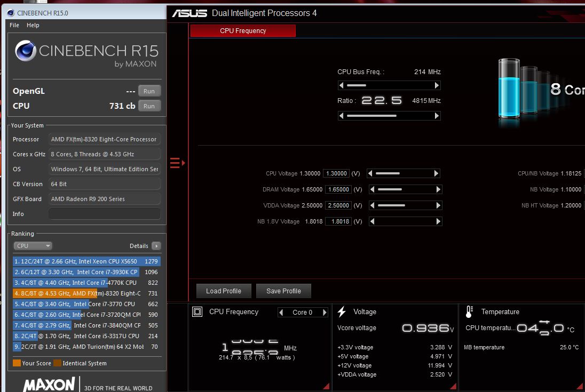Click the 8 Core cylinder graphic
585x392 pixels.
(x=509, y=90)
